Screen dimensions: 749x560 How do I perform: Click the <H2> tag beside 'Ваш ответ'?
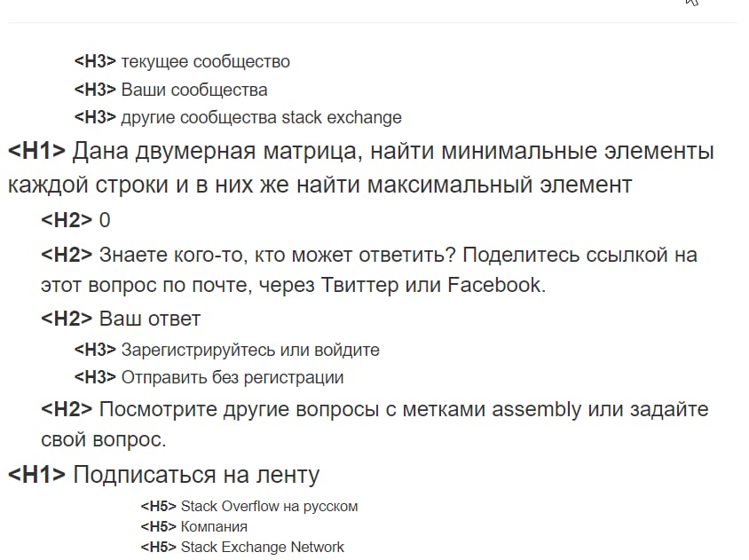pos(67,319)
